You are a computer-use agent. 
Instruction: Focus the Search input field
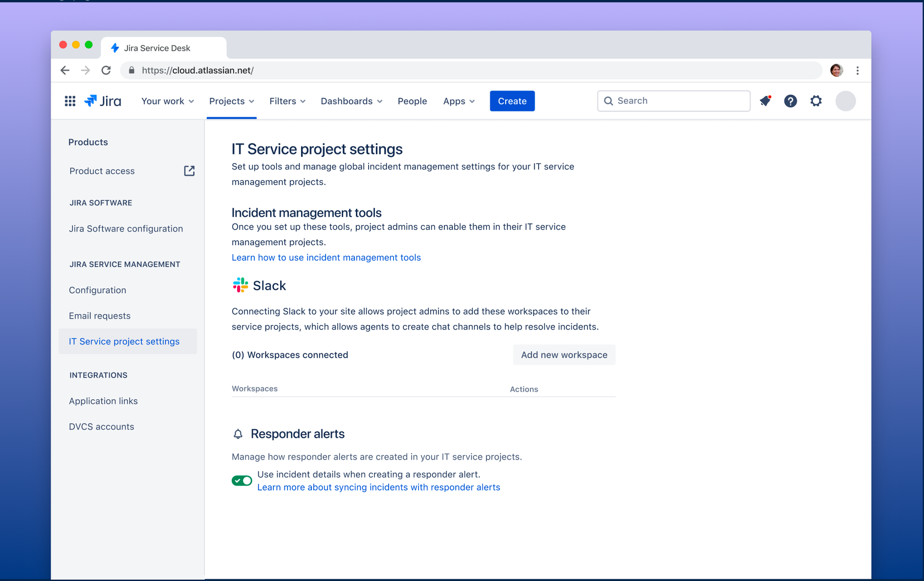pos(674,101)
